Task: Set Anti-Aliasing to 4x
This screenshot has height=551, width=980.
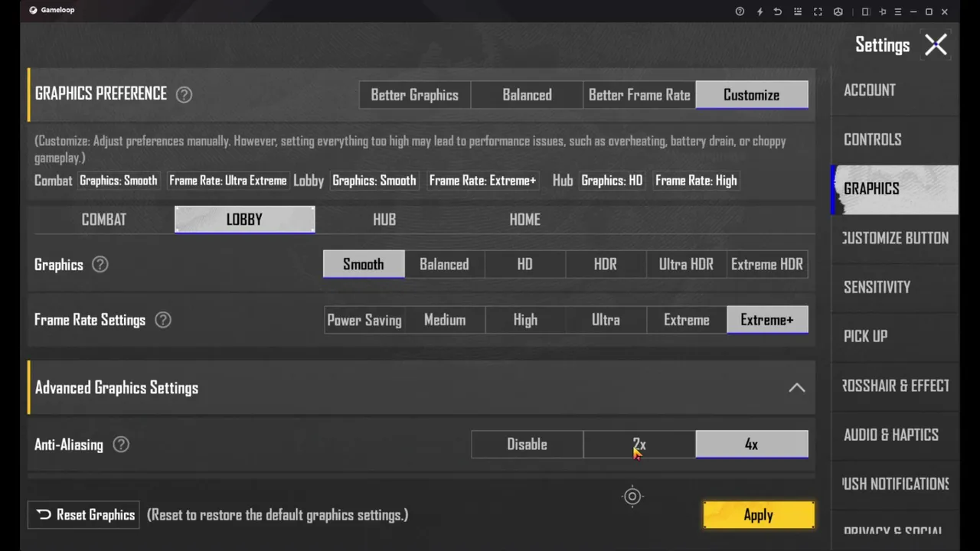Action: point(752,445)
